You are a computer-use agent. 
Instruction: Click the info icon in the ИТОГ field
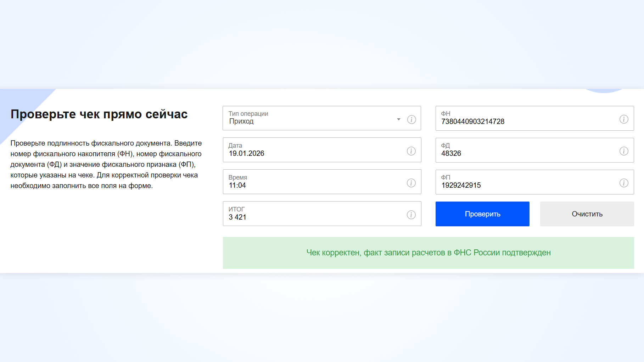coord(411,215)
